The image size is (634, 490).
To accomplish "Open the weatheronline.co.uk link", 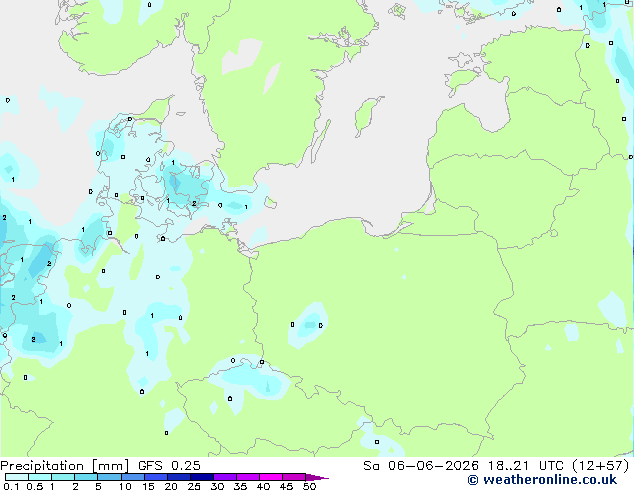I will (542, 480).
